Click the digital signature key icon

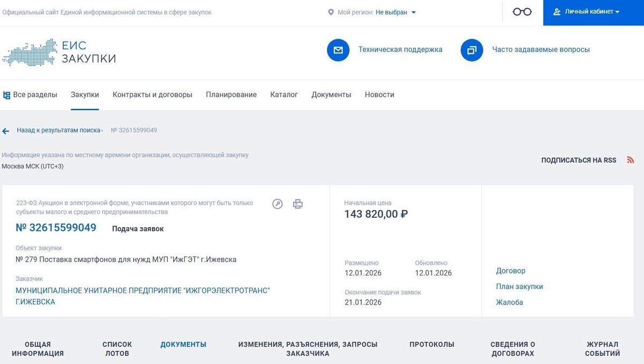click(277, 204)
